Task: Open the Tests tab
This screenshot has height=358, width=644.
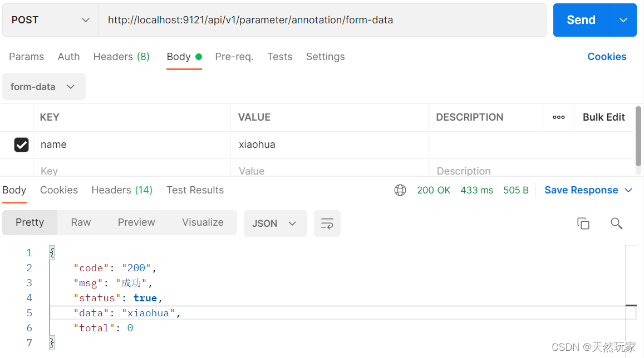Action: coord(279,57)
